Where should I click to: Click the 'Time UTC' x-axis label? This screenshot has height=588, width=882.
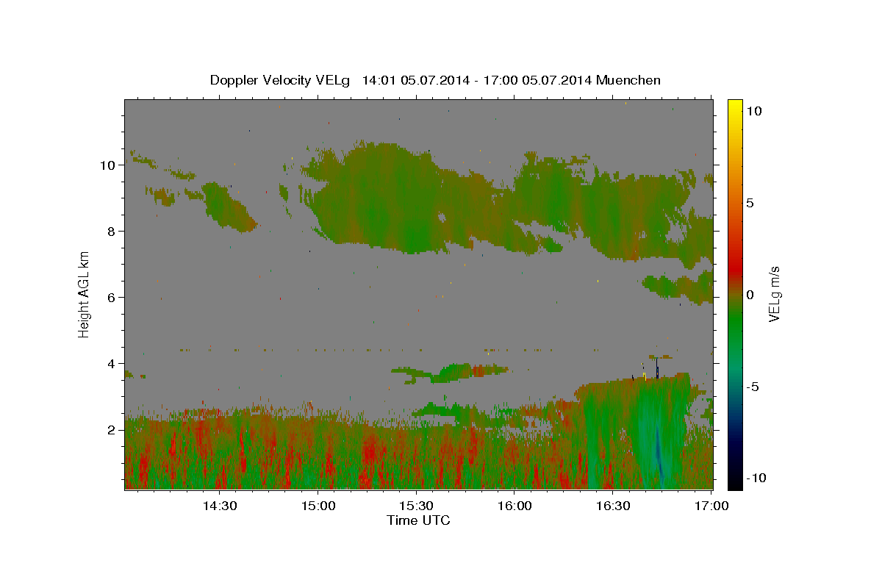(418, 520)
